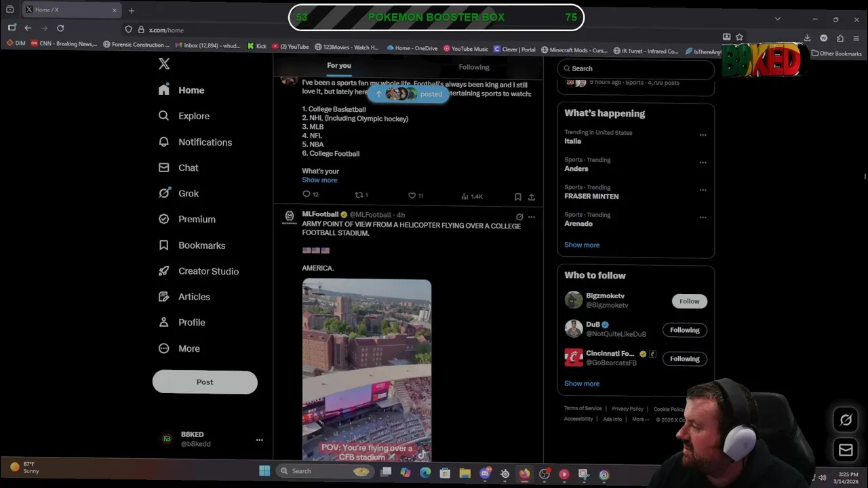868x488 pixels.
Task: Open Home in the X sidebar
Action: click(x=181, y=90)
